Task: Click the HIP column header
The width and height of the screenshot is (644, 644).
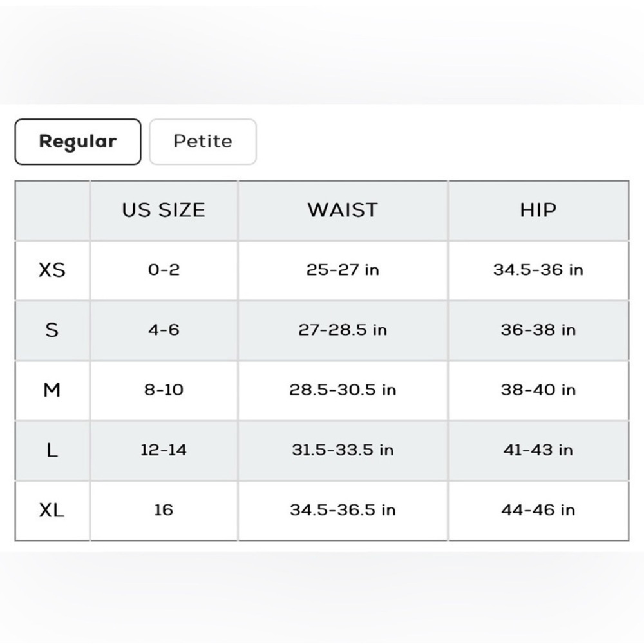Action: pyautogui.click(x=538, y=211)
